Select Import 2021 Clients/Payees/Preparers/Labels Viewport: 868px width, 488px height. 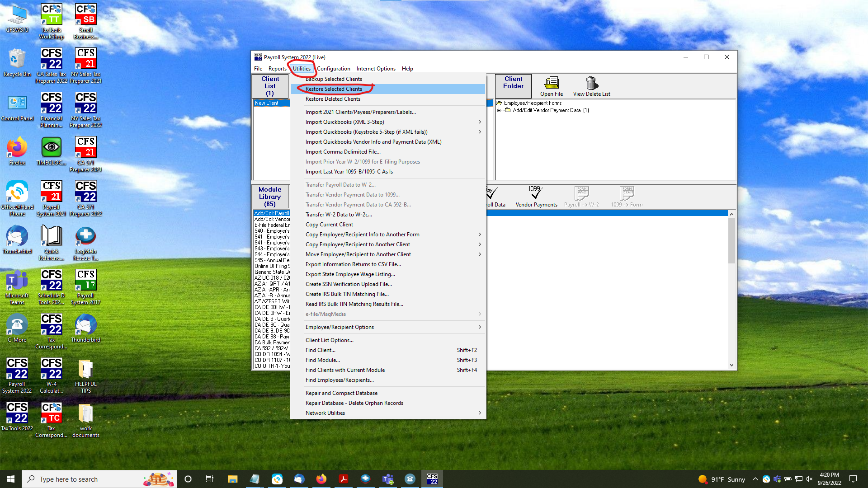point(388,112)
